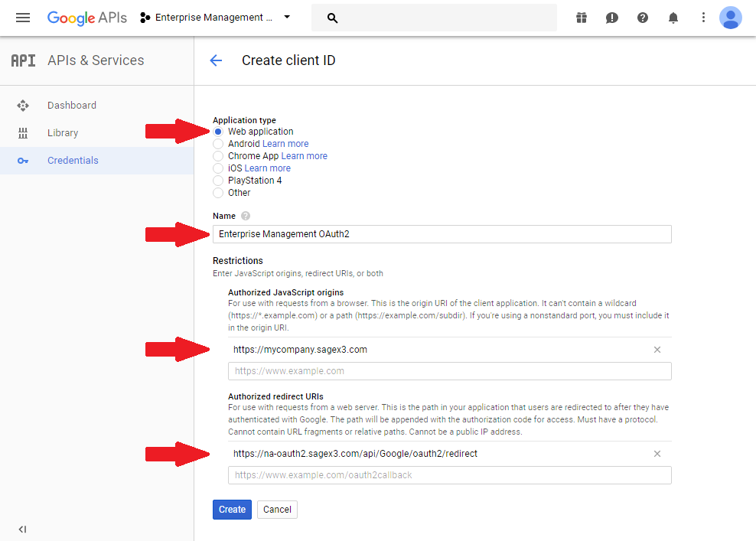756x541 pixels.
Task: Go back using the arrow icon
Action: point(216,60)
